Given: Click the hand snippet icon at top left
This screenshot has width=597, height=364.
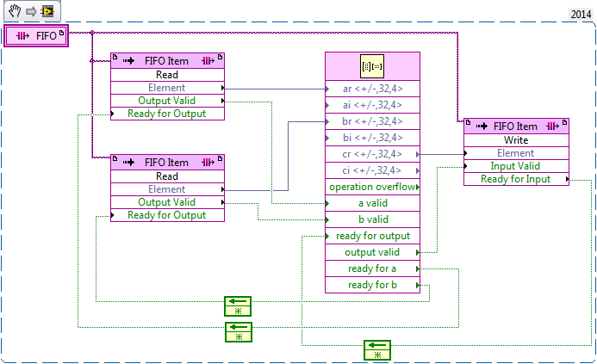Looking at the screenshot, I should tap(13, 11).
